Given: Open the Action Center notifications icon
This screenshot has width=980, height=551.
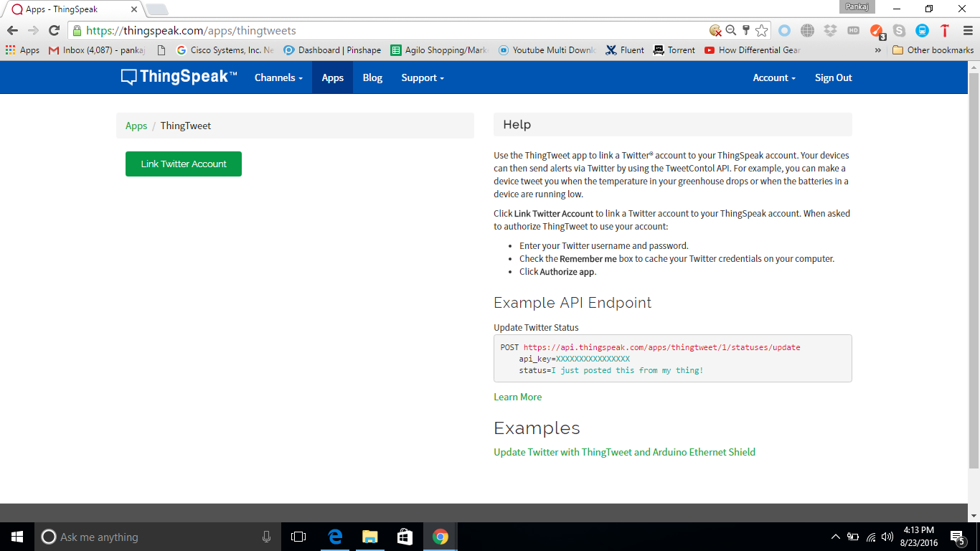Looking at the screenshot, I should pos(957,537).
